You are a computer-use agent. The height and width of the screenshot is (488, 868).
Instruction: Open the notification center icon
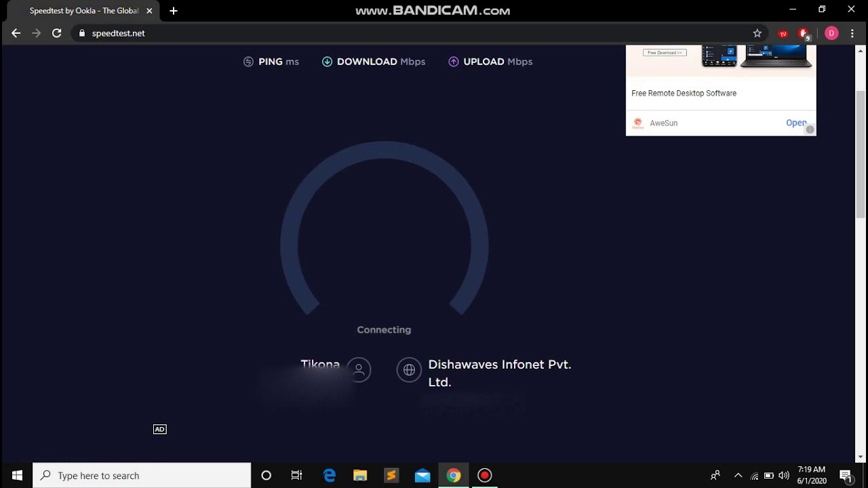point(846,475)
